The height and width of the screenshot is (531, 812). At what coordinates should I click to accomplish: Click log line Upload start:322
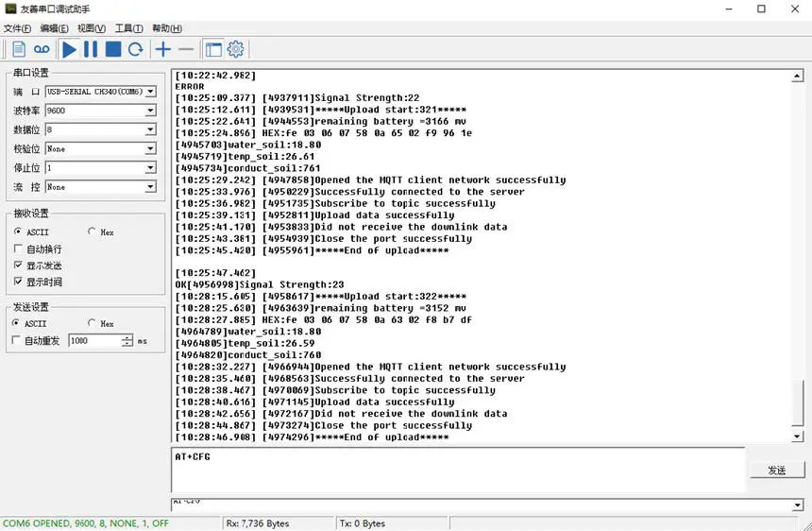[x=321, y=297]
